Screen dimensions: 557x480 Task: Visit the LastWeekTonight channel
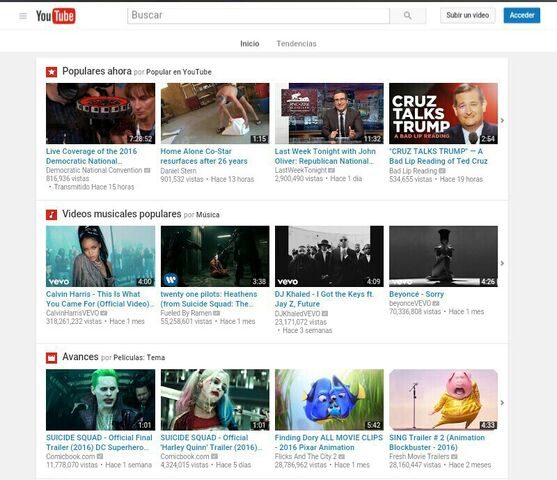coord(301,170)
